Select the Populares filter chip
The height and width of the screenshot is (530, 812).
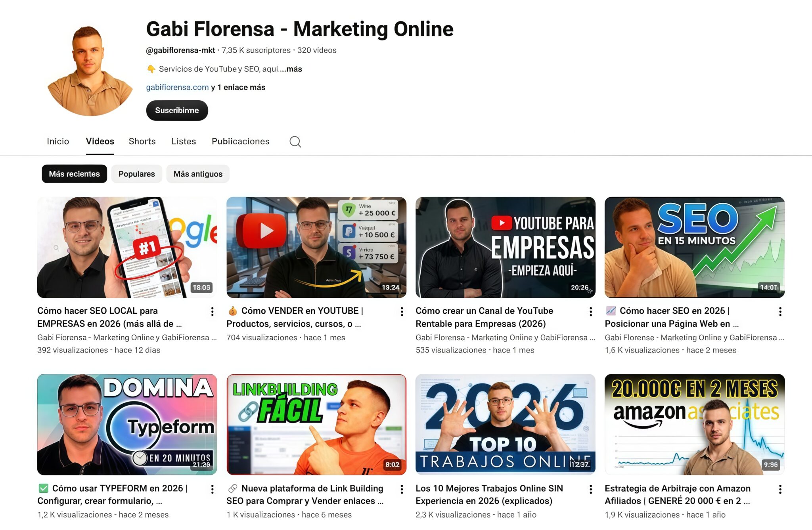tap(136, 174)
